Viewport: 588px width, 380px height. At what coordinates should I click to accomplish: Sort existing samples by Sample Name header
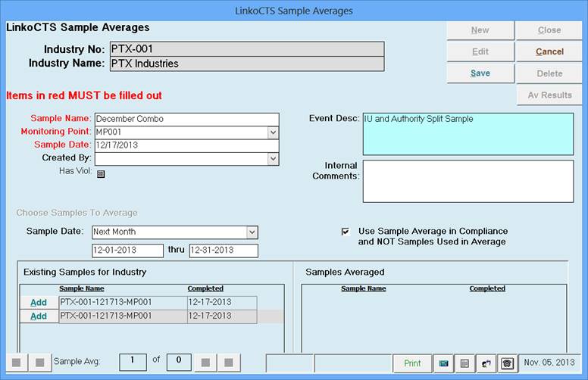coord(82,288)
